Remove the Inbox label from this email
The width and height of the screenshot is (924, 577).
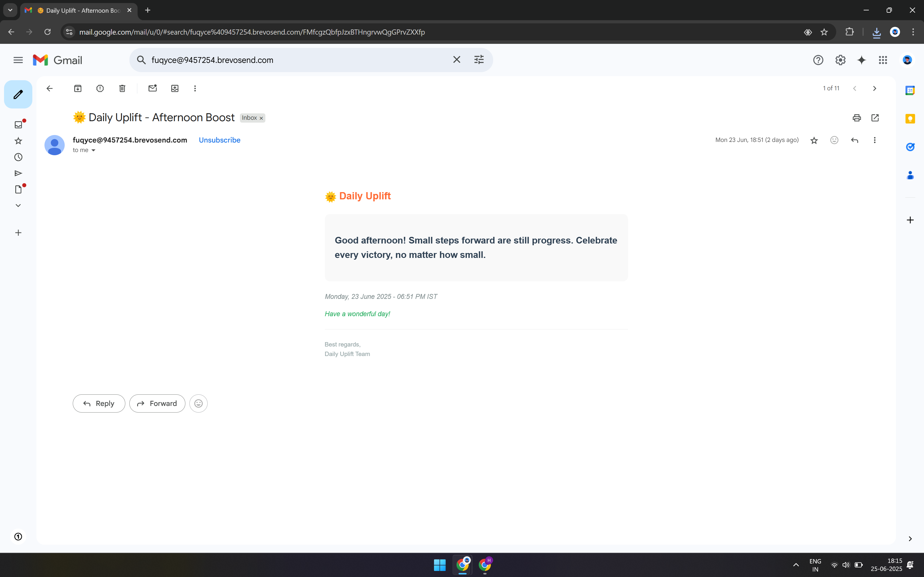pyautogui.click(x=262, y=118)
